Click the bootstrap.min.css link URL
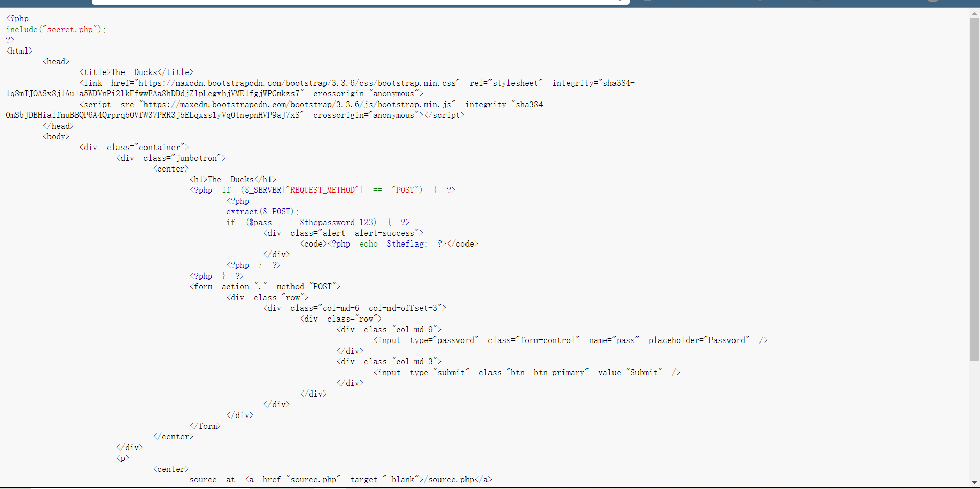 coord(297,83)
